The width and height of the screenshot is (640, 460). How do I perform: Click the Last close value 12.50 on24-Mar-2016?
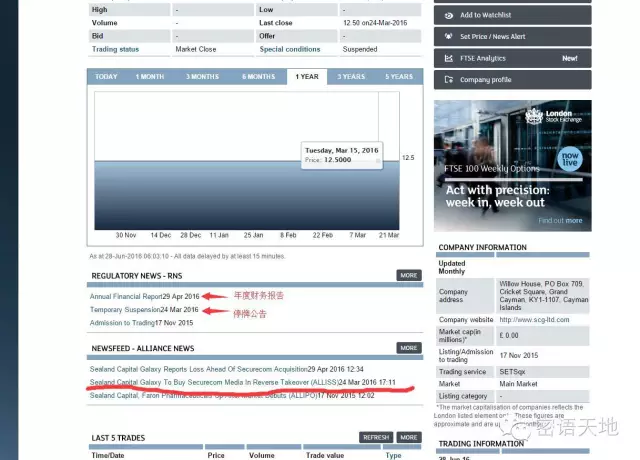pyautogui.click(x=375, y=23)
